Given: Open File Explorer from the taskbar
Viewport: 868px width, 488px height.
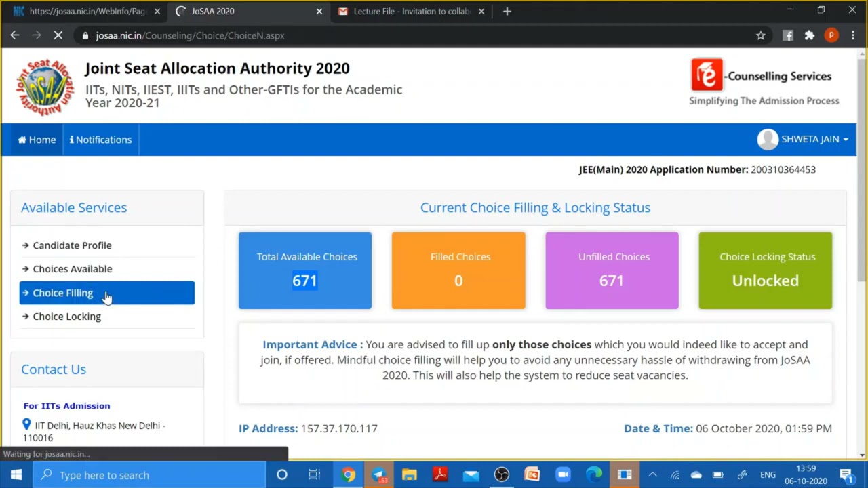Looking at the screenshot, I should coord(409,475).
